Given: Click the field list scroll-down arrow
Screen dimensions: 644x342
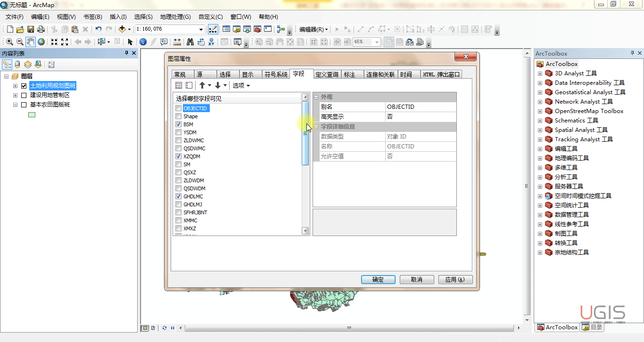Looking at the screenshot, I should pos(305,231).
